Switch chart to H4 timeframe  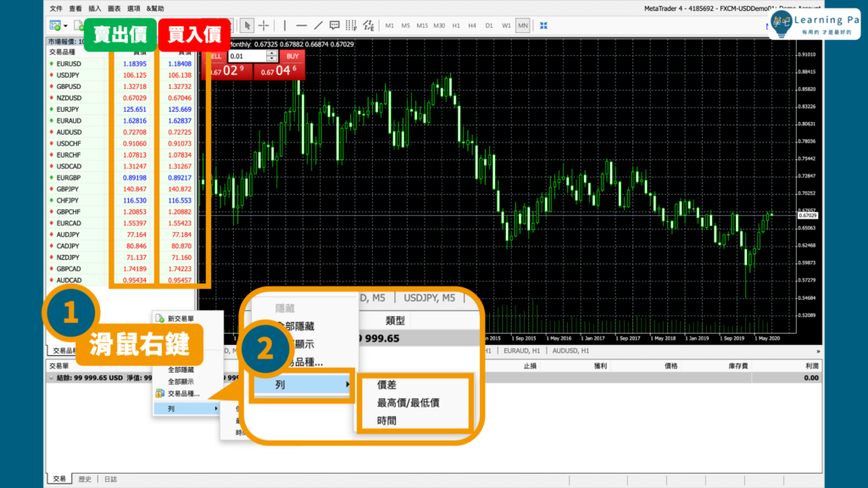click(x=472, y=25)
